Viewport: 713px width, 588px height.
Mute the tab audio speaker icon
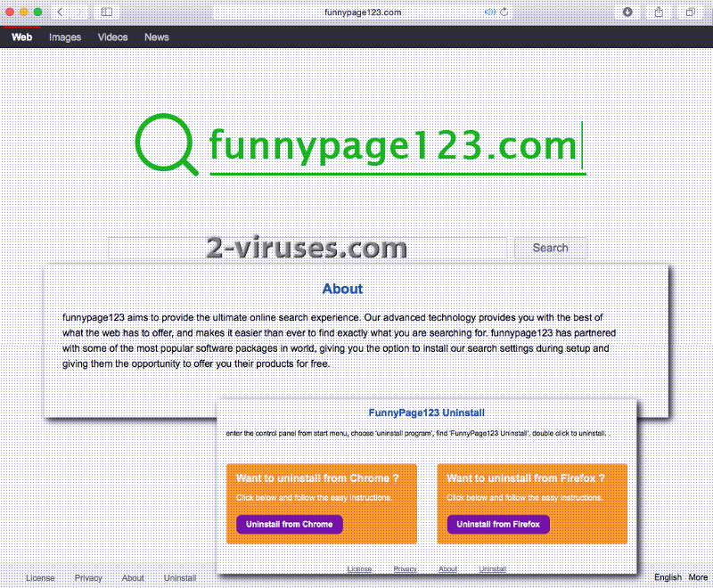coord(489,12)
